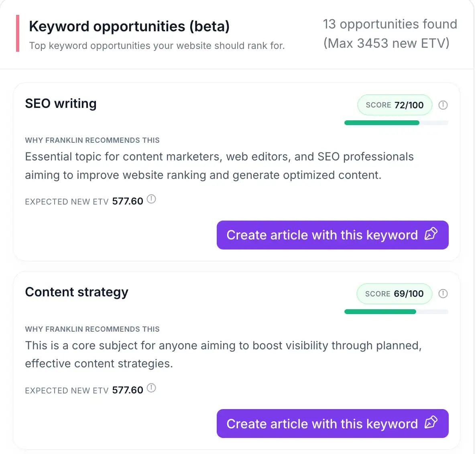Click Content strategy's green progress bar
The image size is (476, 454).
[380, 312]
